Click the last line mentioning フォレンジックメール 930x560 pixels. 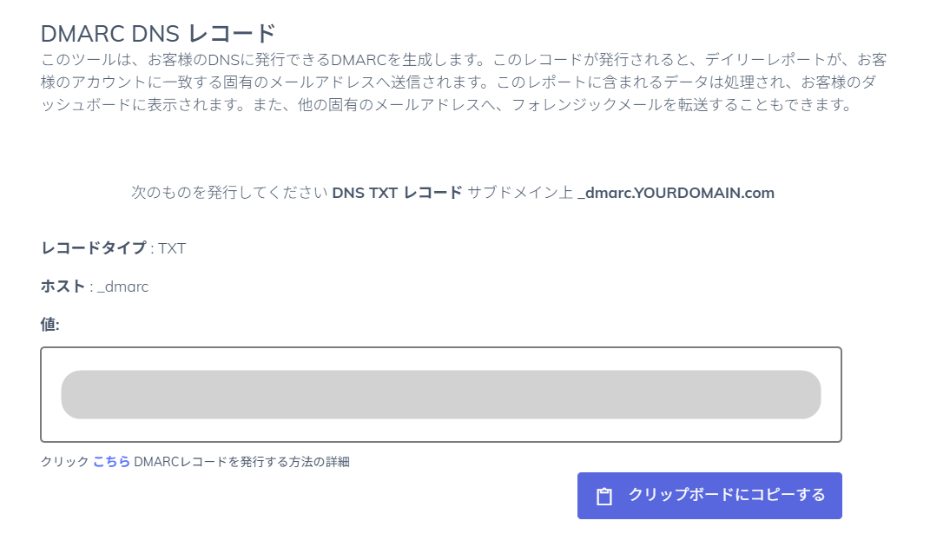(x=446, y=105)
